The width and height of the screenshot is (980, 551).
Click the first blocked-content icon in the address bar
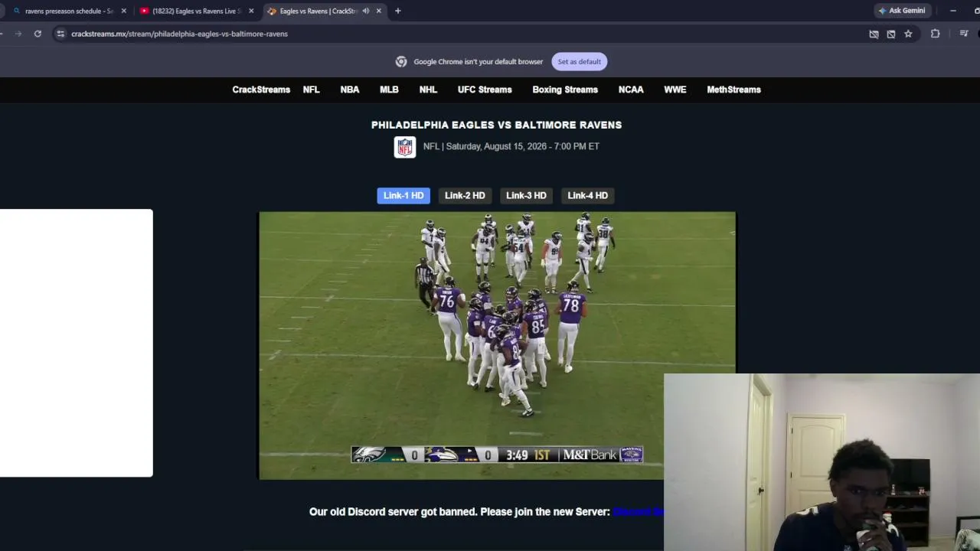pyautogui.click(x=874, y=34)
